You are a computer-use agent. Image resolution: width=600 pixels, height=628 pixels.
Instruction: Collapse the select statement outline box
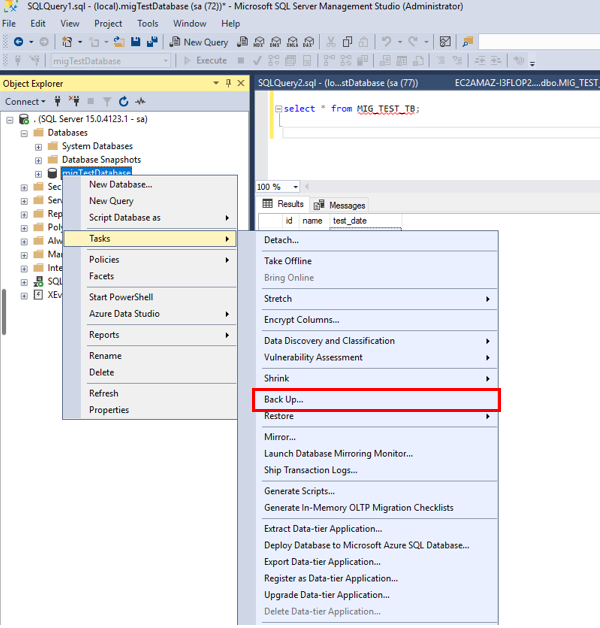pyautogui.click(x=279, y=109)
